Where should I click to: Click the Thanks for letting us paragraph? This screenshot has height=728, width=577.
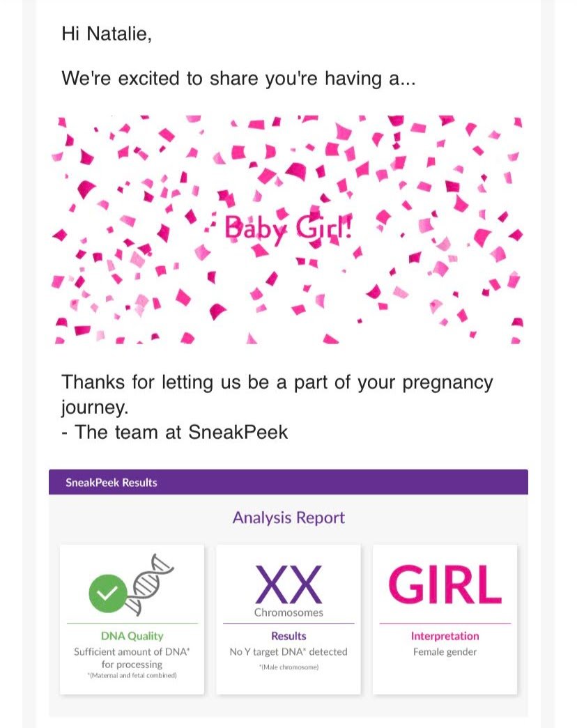point(277,394)
